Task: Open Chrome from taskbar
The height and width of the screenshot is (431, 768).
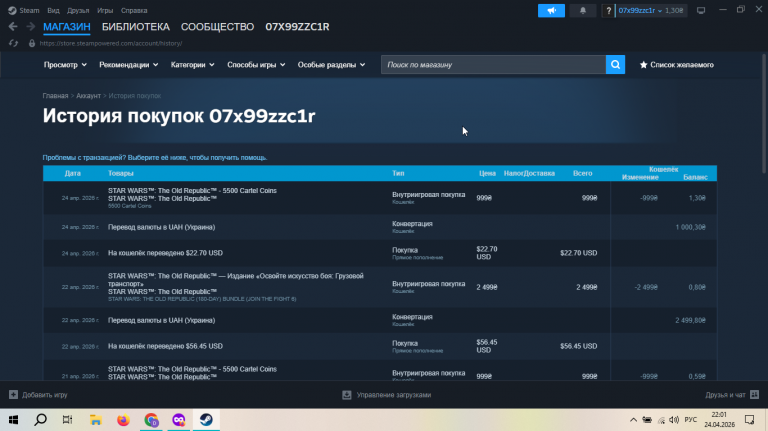Action: pos(151,420)
